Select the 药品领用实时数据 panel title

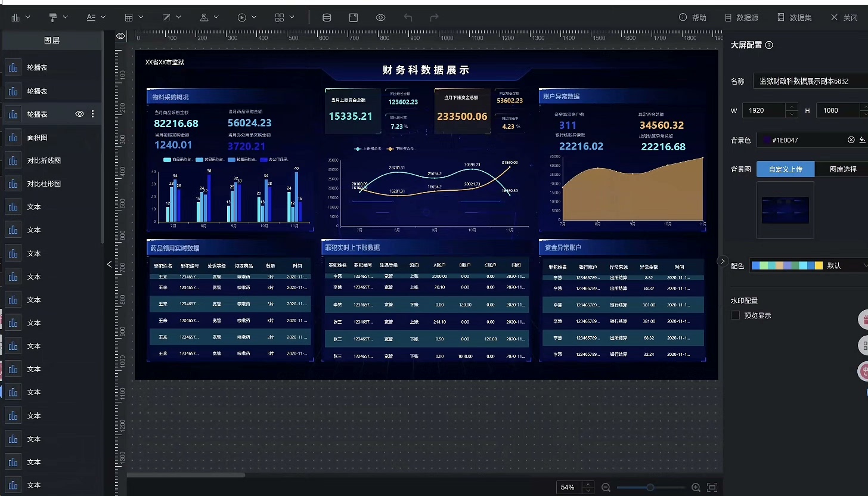click(x=175, y=248)
